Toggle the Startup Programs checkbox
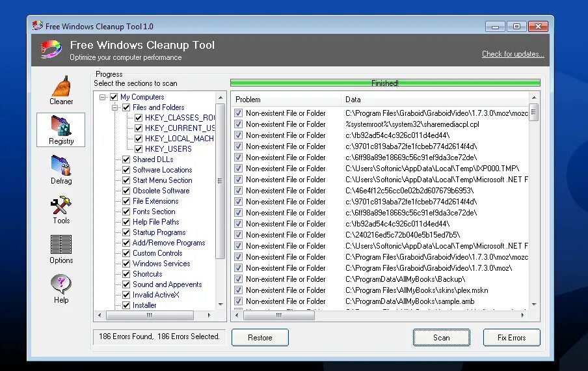The height and width of the screenshot is (371, 588). (126, 232)
